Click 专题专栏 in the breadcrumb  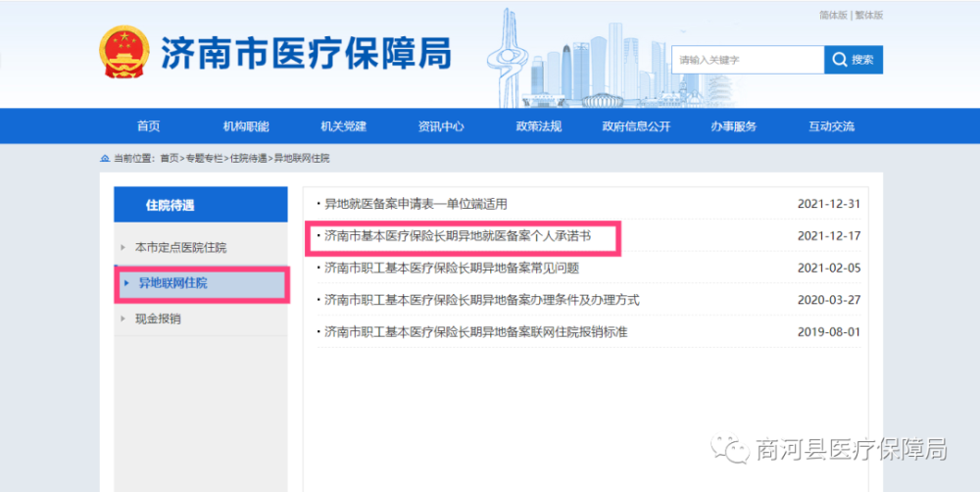204,159
